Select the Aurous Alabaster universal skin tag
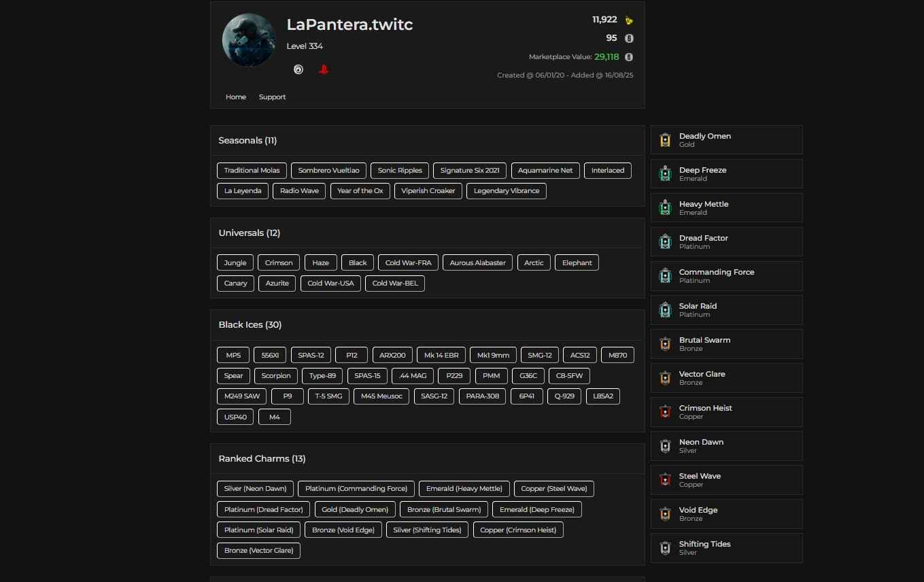 pos(477,263)
